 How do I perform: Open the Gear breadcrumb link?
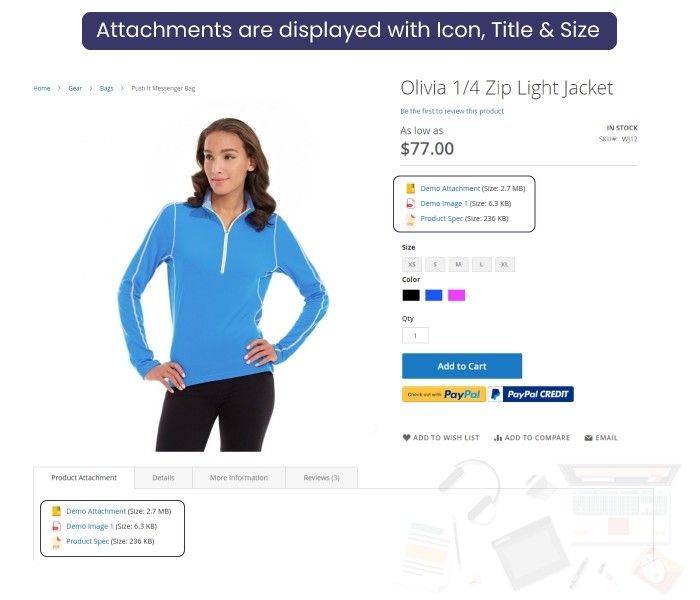tap(75, 88)
